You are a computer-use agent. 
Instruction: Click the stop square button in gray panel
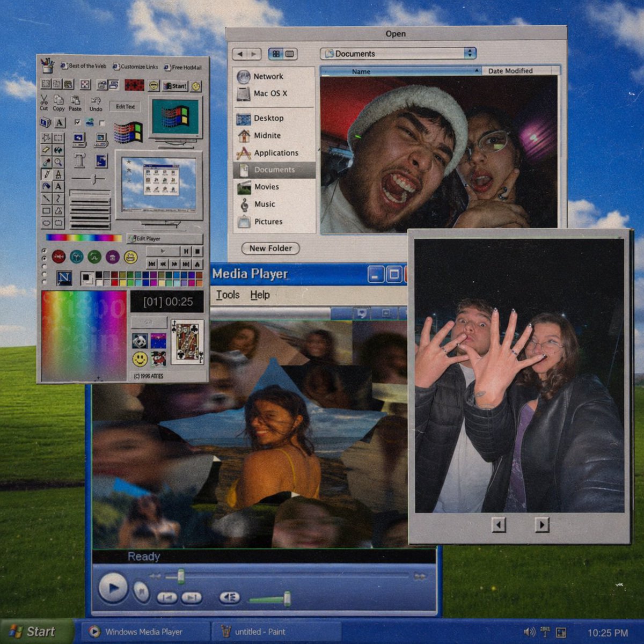[x=197, y=251]
